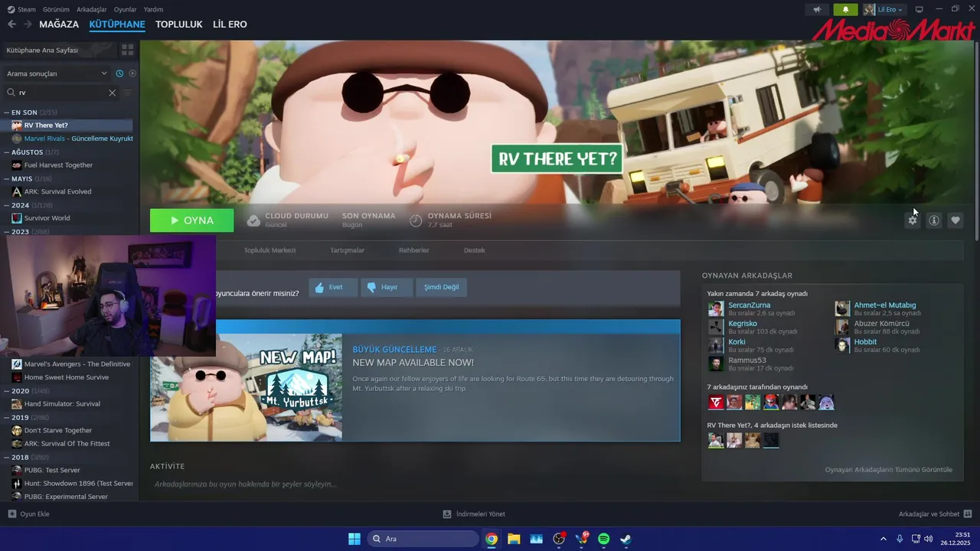This screenshot has width=980, height=551.
Task: Toggle the ready-to-play filter icon
Action: click(132, 73)
